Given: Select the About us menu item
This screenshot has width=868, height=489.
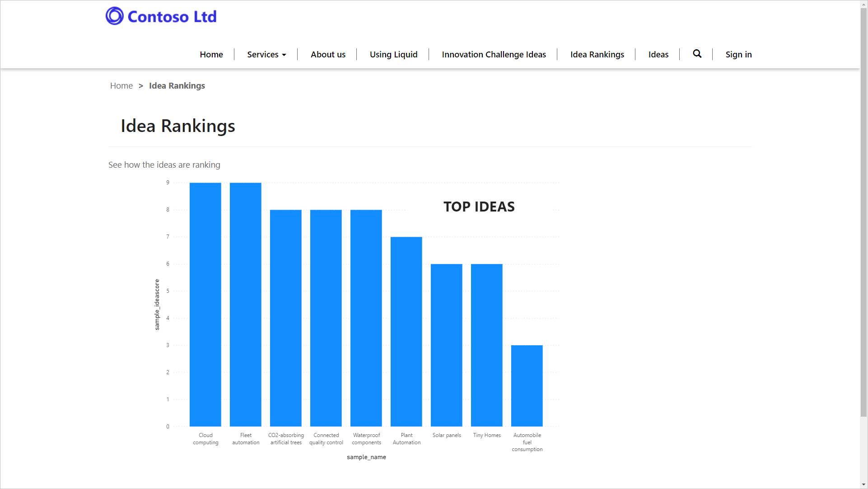Looking at the screenshot, I should (x=328, y=54).
